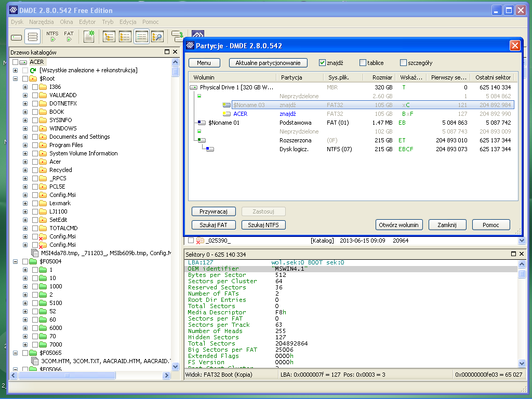Click the Otwórz wolumin button
Image resolution: width=532 pixels, height=399 pixels.
(x=399, y=224)
